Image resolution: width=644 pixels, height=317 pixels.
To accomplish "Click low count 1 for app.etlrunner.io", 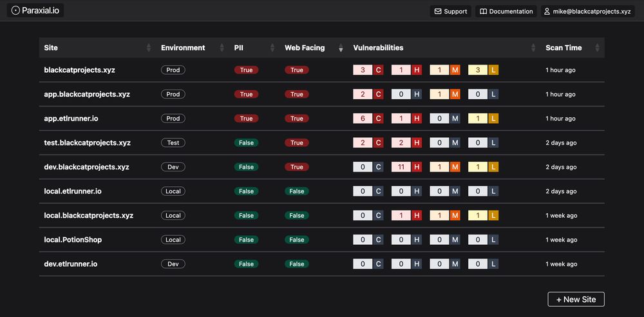I will click(478, 119).
